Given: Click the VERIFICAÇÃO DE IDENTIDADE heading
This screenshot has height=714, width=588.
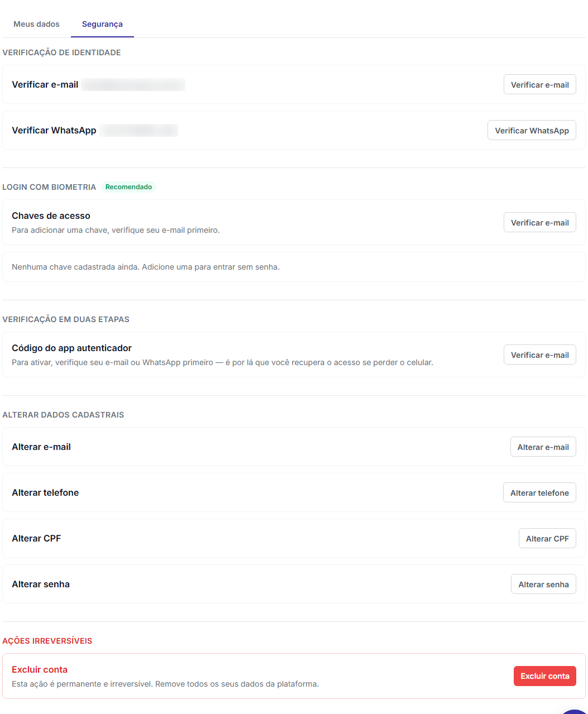Looking at the screenshot, I should (x=61, y=52).
